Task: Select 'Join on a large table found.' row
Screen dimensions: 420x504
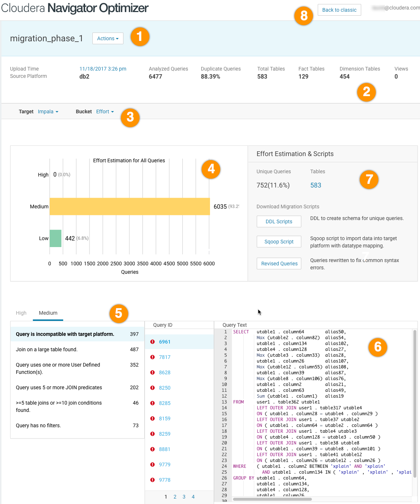Action: tap(77, 349)
